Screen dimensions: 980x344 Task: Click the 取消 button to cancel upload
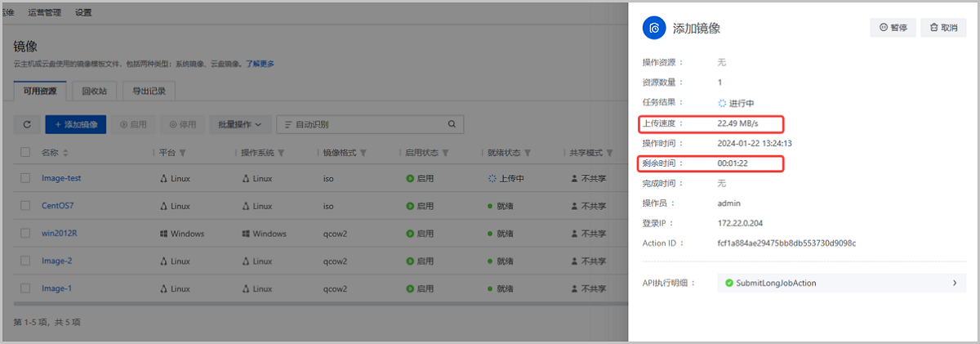(943, 28)
